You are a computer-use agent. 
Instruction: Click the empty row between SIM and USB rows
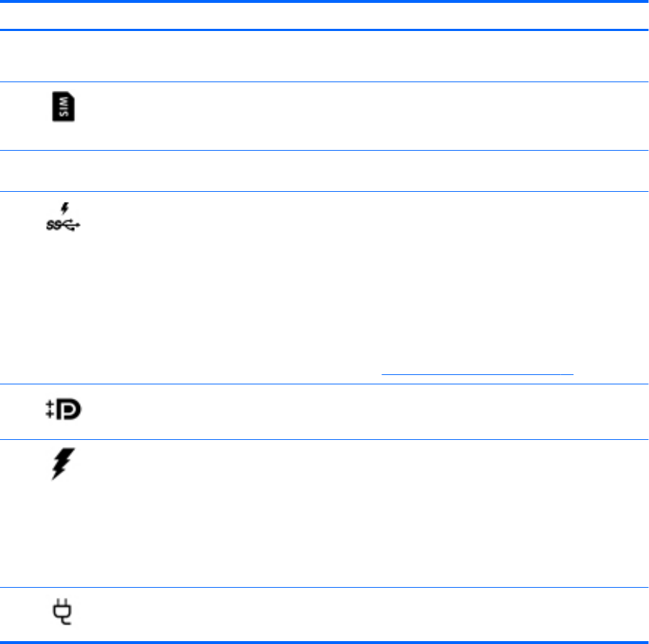(324, 170)
